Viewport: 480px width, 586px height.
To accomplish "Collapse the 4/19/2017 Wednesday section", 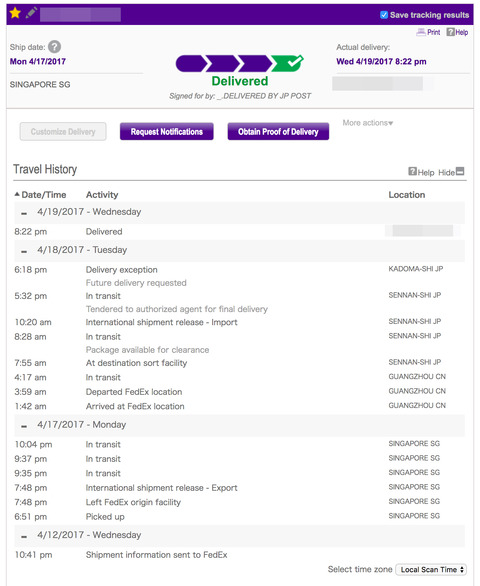I will (24, 213).
